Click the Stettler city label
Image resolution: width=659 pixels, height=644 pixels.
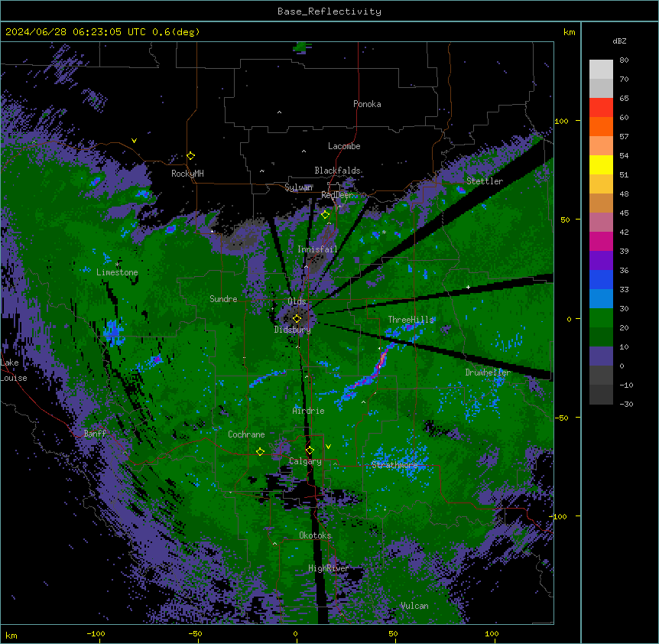click(485, 181)
